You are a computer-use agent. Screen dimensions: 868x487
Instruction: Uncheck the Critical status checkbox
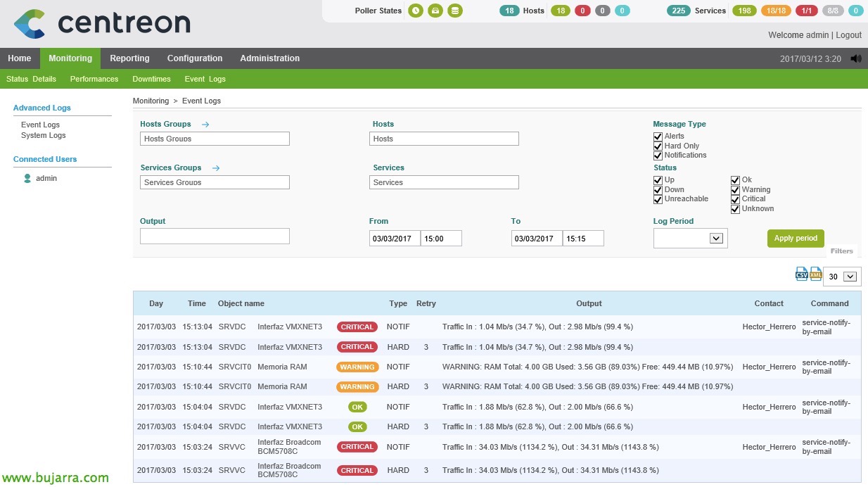(736, 199)
